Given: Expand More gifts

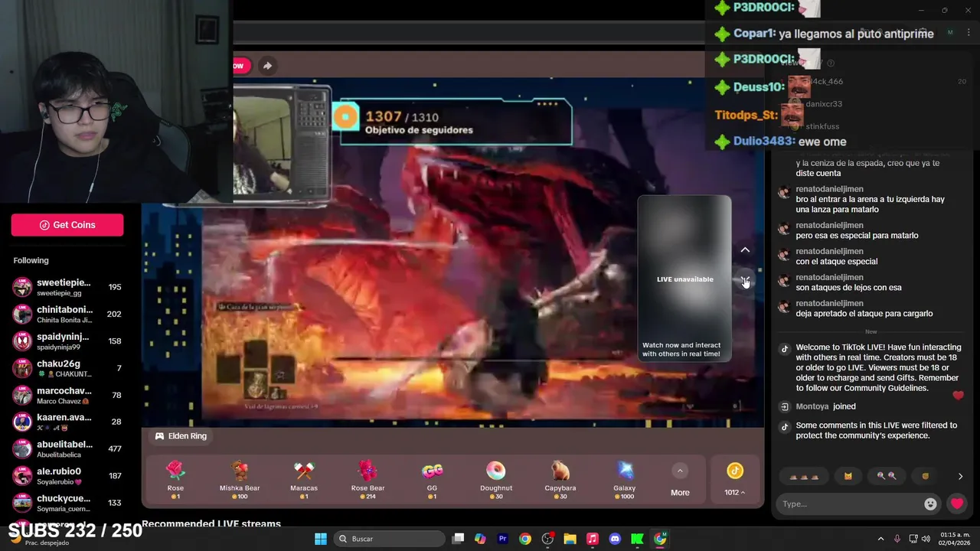Looking at the screenshot, I should (x=680, y=480).
